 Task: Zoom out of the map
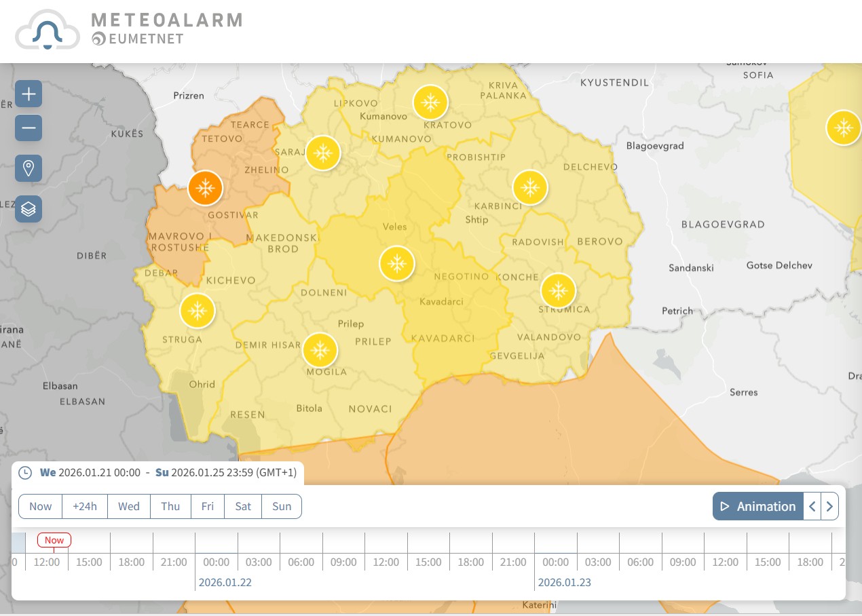pos(29,128)
